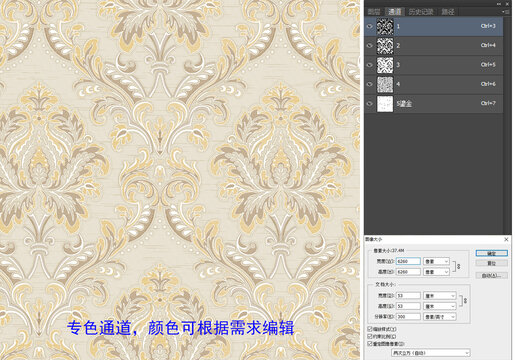
Task: Open resolution unit 像素/英寸 dropdown
Action: click(x=440, y=317)
